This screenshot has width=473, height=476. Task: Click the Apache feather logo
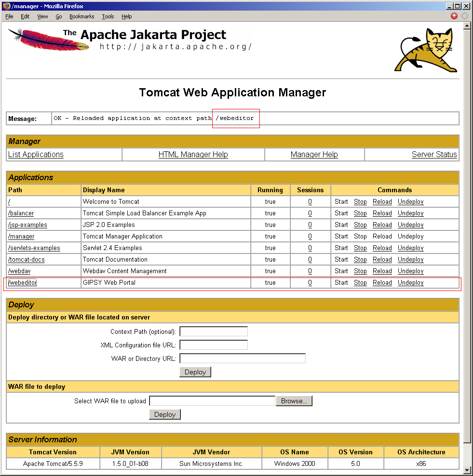pos(49,40)
